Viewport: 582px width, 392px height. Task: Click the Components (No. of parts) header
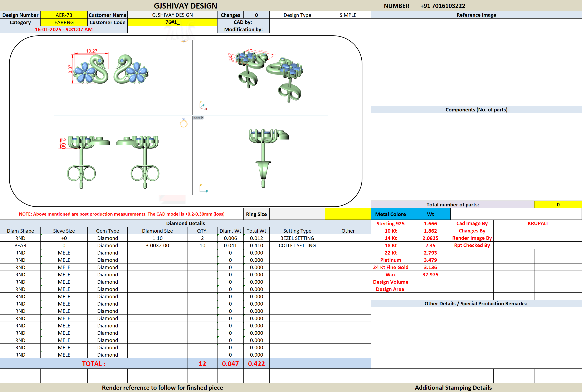pos(476,110)
